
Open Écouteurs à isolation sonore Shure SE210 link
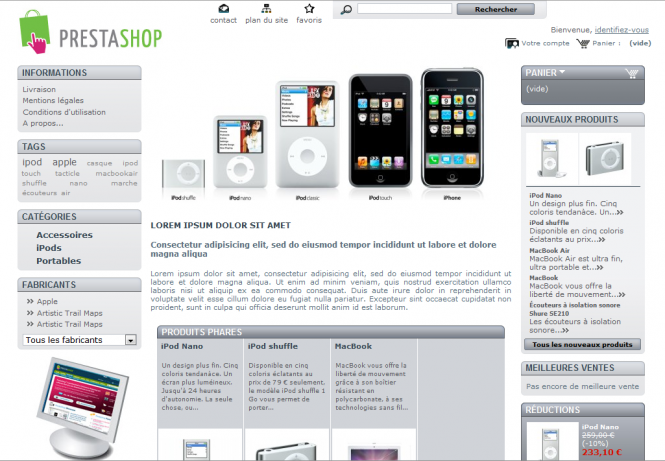point(574,309)
